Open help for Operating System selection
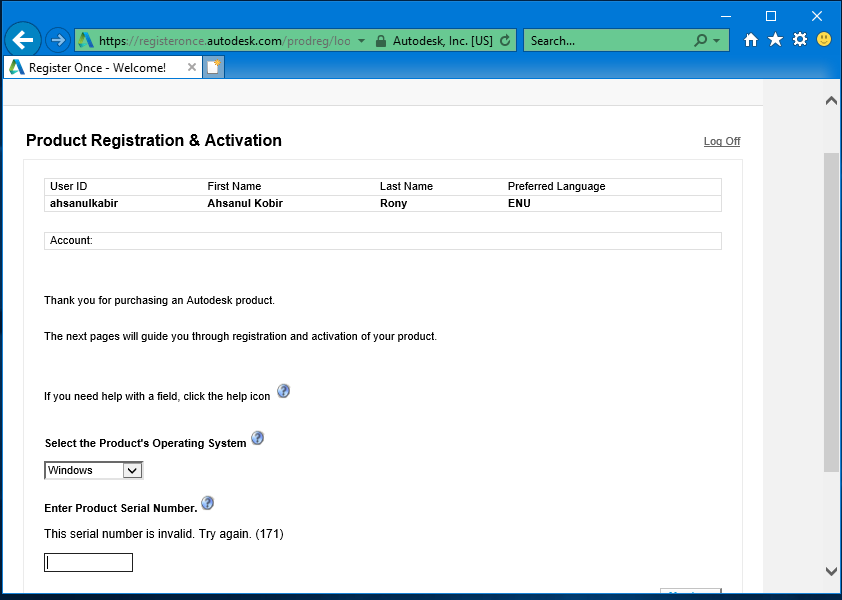The height and width of the screenshot is (600, 842). pos(257,437)
